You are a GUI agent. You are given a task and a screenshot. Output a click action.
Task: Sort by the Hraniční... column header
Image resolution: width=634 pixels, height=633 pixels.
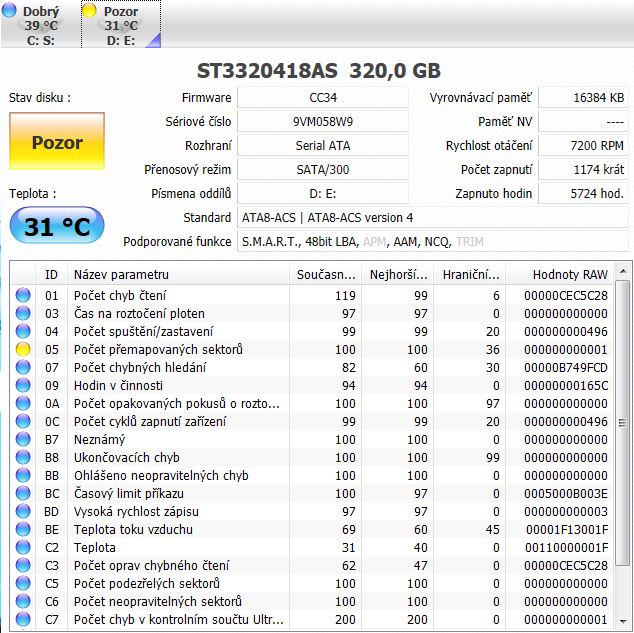[x=469, y=274]
